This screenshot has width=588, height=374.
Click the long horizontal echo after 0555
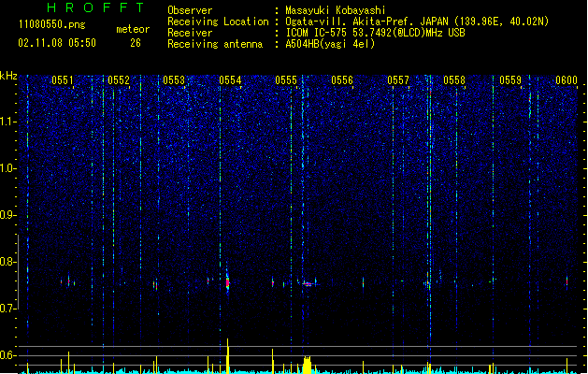[308, 284]
